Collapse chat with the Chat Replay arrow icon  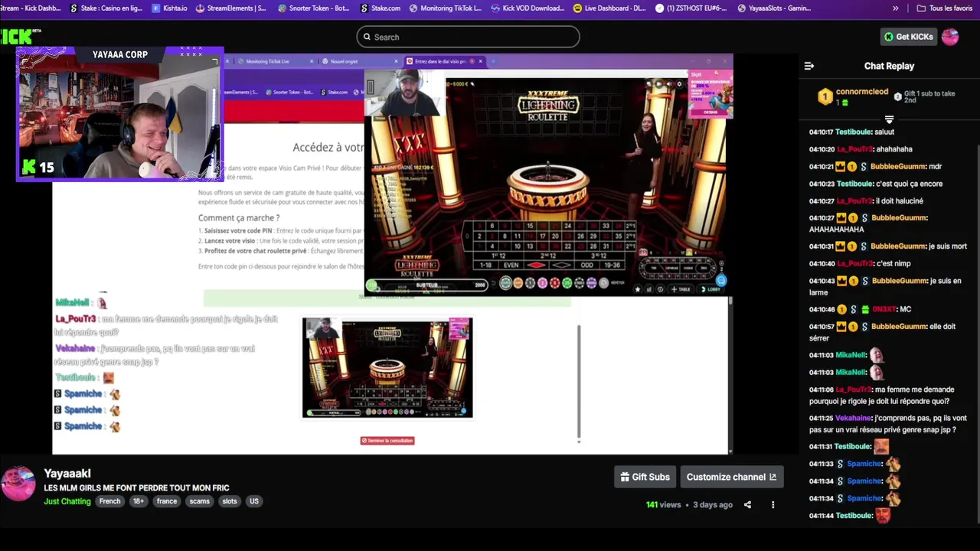pyautogui.click(x=808, y=66)
